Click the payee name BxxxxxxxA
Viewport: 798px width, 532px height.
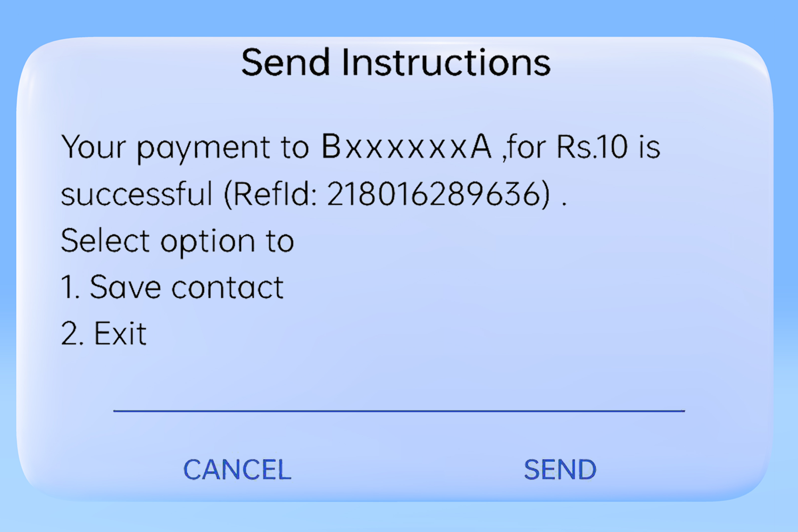click(x=407, y=147)
